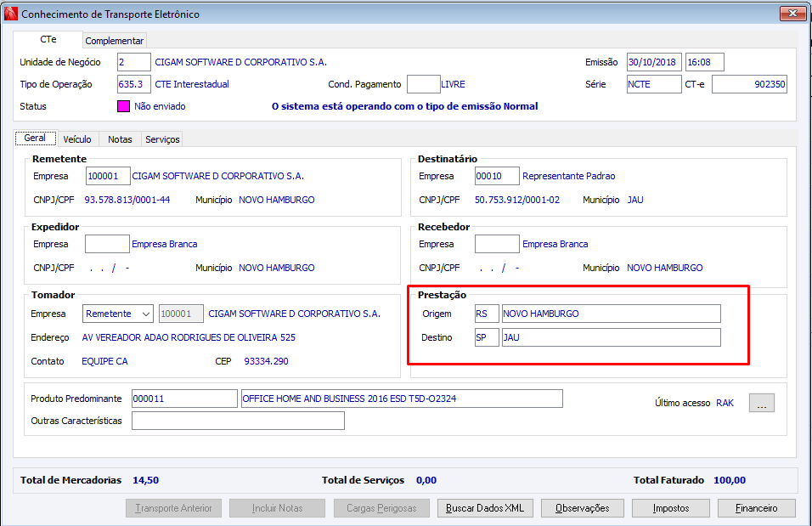
Task: Click the Transporte Anterior button
Action: [x=173, y=508]
